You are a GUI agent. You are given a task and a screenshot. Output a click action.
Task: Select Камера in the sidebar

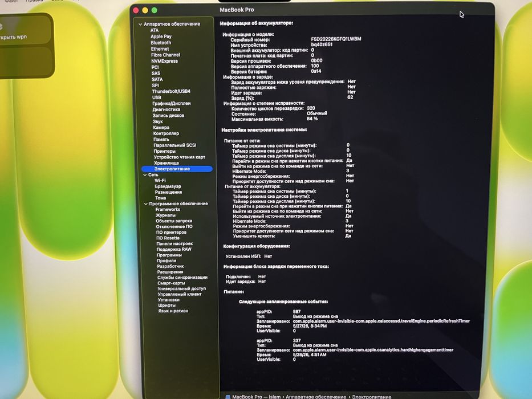(161, 128)
